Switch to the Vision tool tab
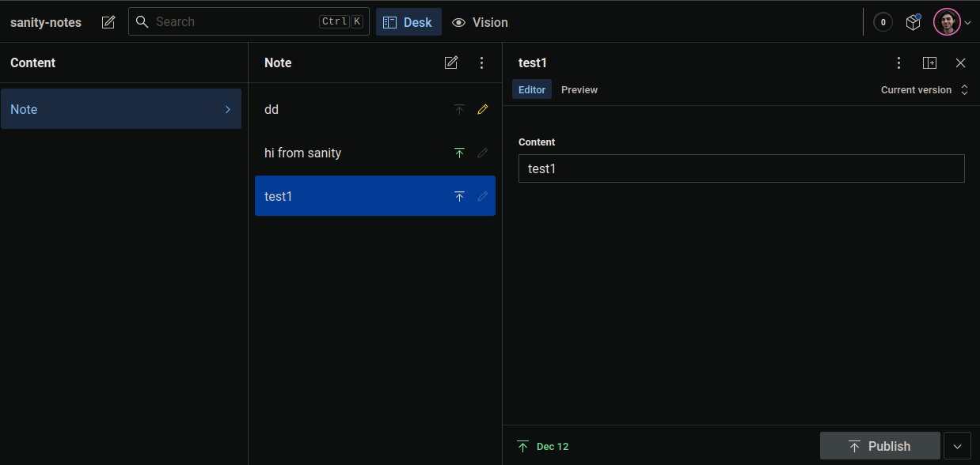This screenshot has width=980, height=465. coord(480,22)
